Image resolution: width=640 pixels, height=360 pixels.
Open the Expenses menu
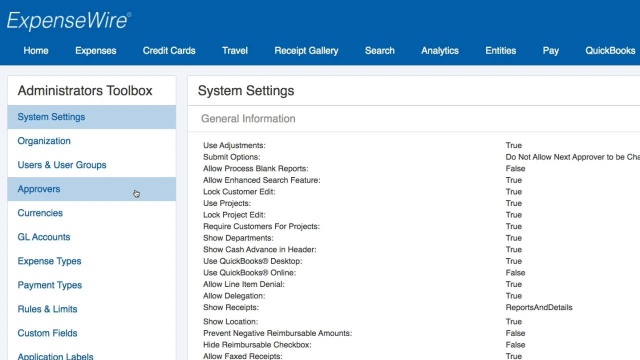click(x=96, y=51)
